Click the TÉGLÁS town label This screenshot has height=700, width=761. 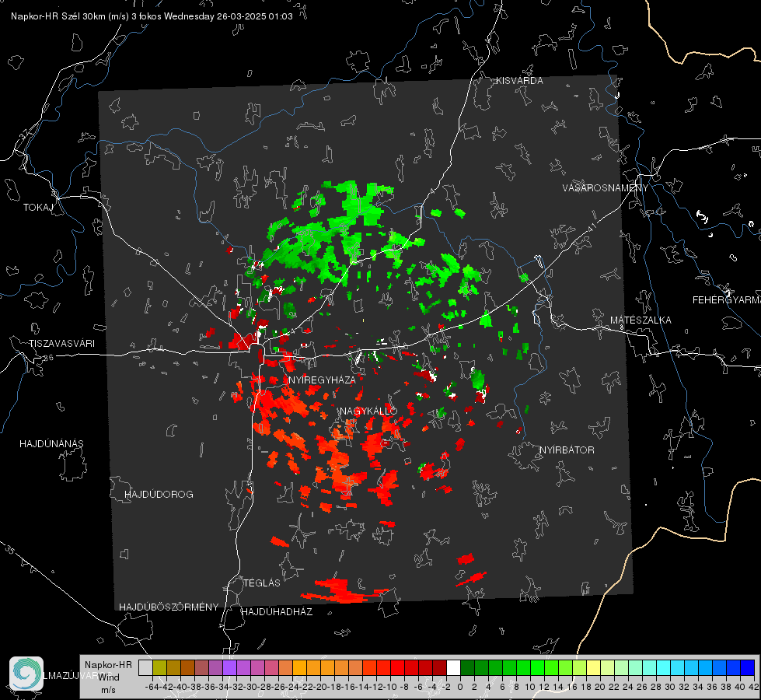coord(262,583)
